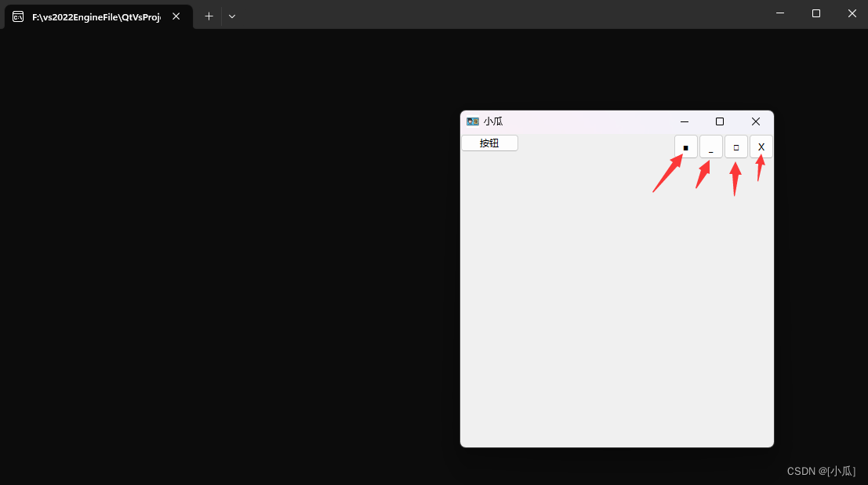Open a new terminal tab with plus
This screenshot has height=485, width=868.
point(209,16)
